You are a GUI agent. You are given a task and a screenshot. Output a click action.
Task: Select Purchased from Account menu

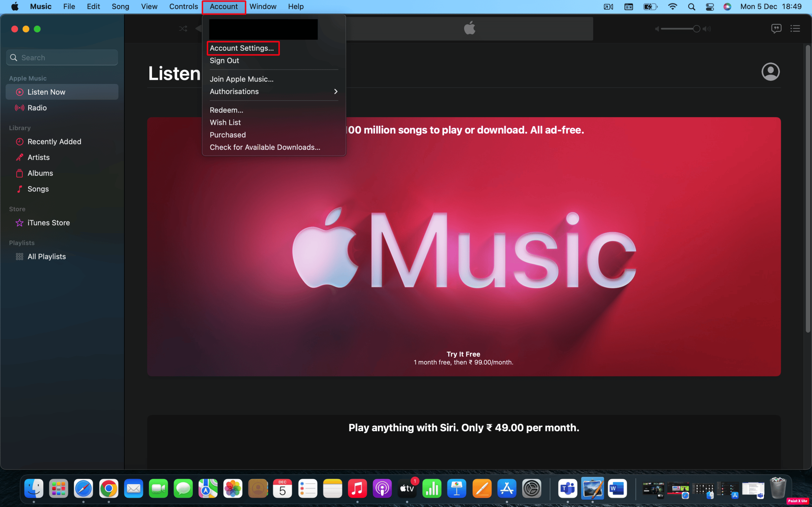227,134
